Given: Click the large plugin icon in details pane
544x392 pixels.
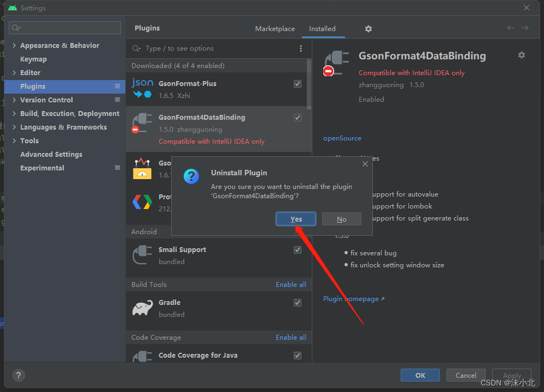Looking at the screenshot, I should (x=336, y=63).
